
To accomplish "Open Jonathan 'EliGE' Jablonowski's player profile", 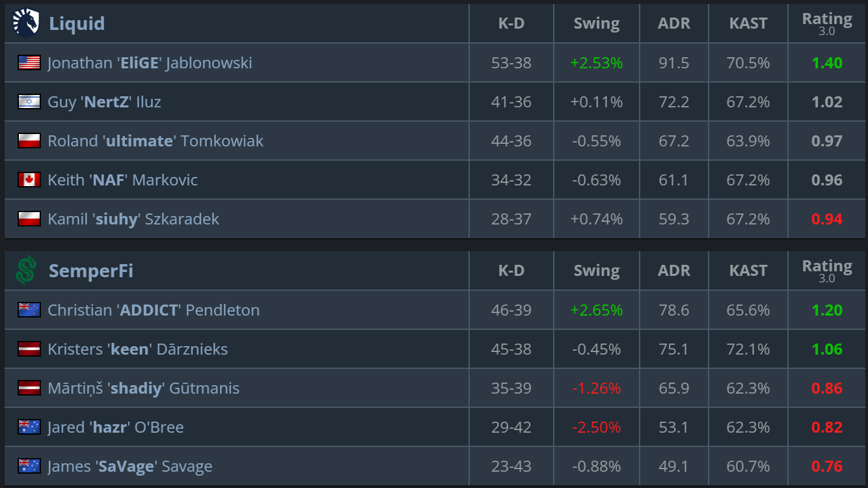I will (x=150, y=62).
